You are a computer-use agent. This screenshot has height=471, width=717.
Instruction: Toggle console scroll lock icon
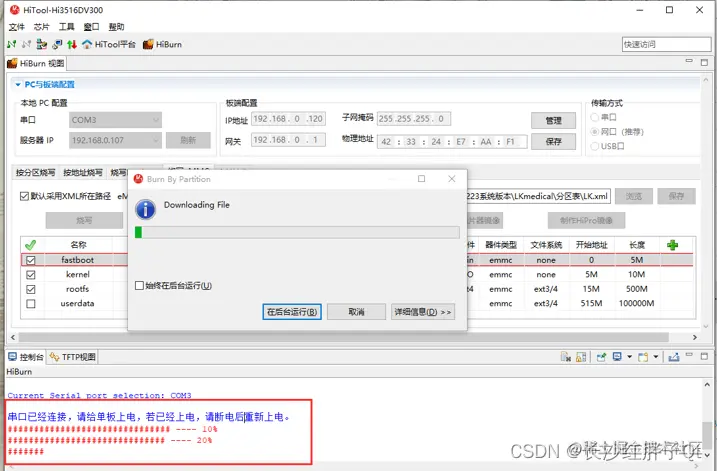[x=581, y=357]
